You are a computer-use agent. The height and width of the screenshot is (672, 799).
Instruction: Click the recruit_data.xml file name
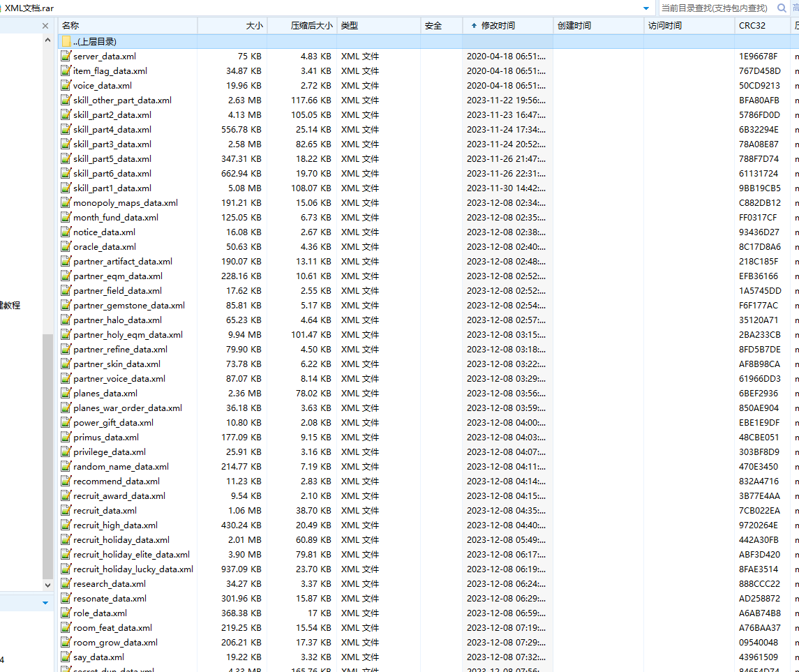[x=105, y=511]
